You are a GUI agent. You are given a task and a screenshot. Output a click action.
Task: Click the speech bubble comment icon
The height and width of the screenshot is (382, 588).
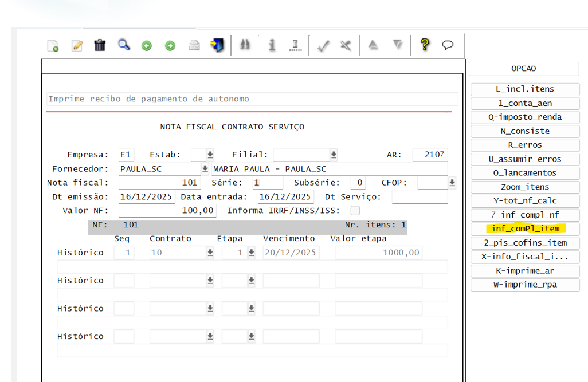click(448, 45)
